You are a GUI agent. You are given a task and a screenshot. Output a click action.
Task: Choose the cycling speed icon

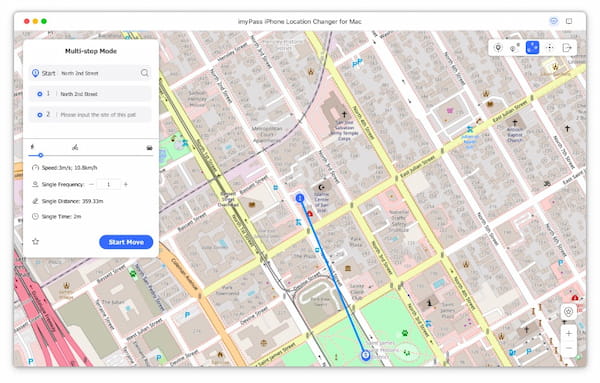coord(75,147)
